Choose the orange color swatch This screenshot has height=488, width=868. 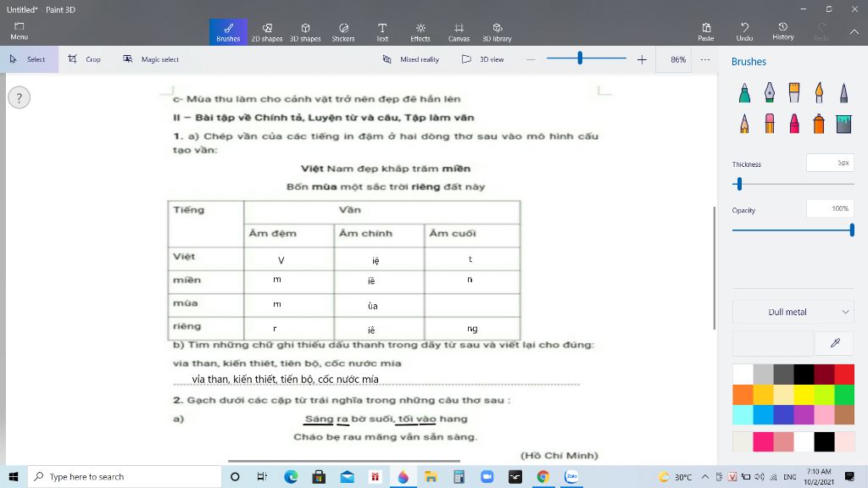pyautogui.click(x=743, y=395)
